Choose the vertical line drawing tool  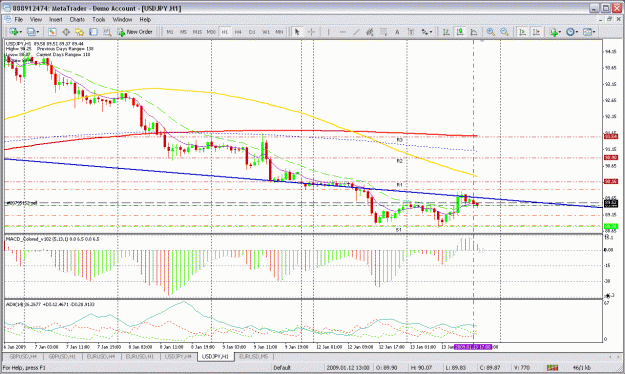click(x=328, y=32)
